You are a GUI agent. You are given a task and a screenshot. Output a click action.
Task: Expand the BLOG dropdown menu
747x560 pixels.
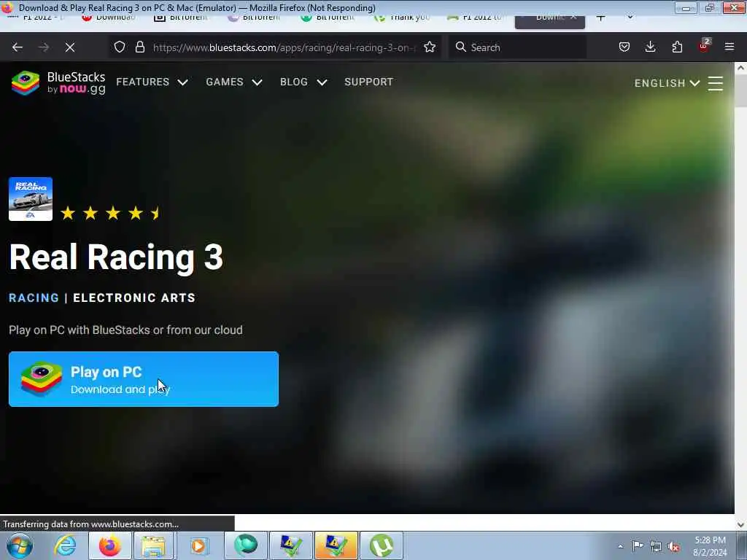tap(303, 82)
